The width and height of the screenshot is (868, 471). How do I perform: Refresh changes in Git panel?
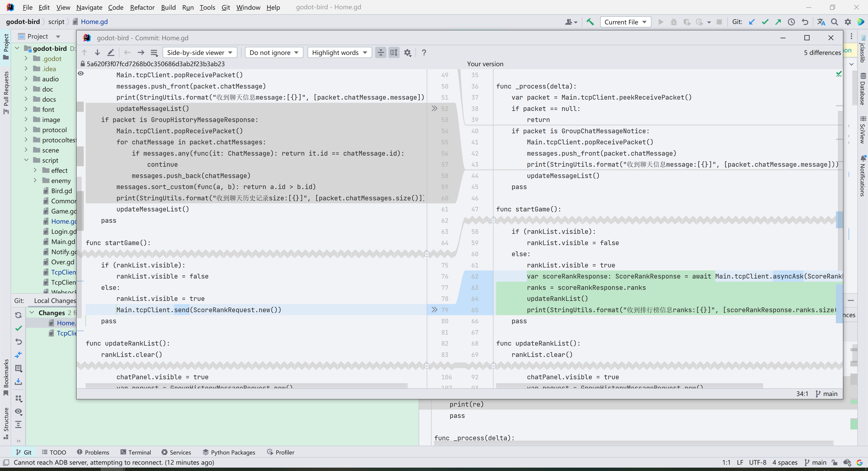(19, 315)
